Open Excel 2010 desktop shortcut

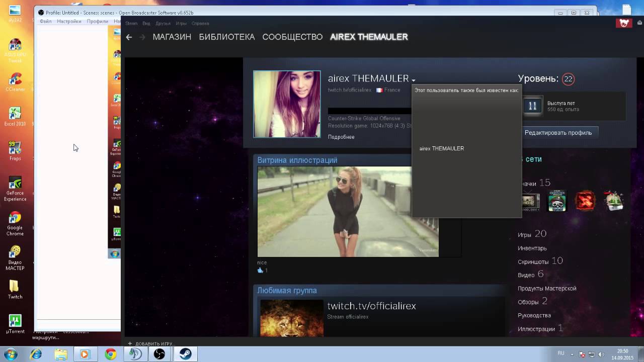(x=15, y=117)
